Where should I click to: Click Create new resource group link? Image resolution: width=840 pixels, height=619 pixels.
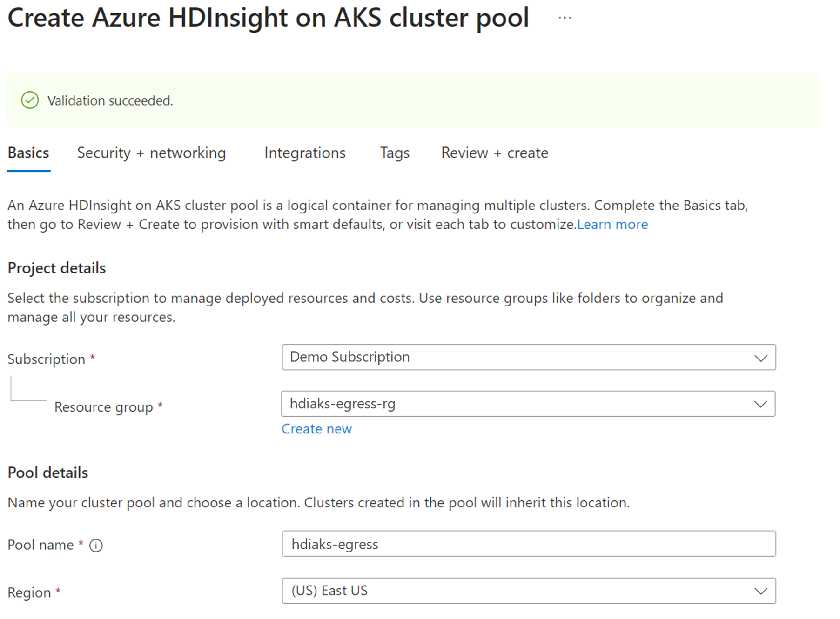316,429
